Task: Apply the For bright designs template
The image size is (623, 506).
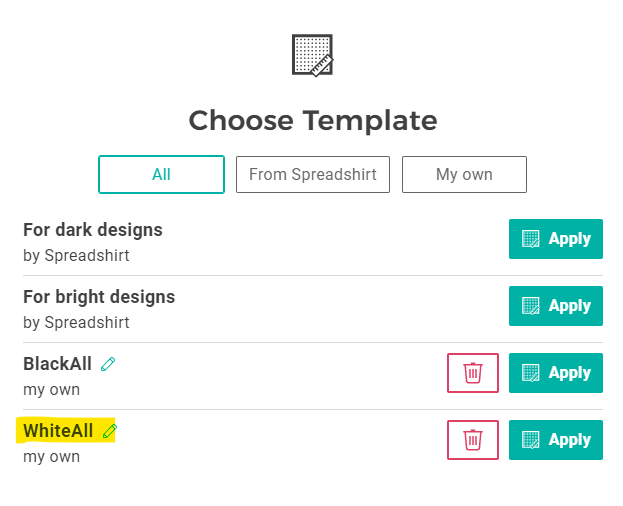Action: click(x=556, y=306)
